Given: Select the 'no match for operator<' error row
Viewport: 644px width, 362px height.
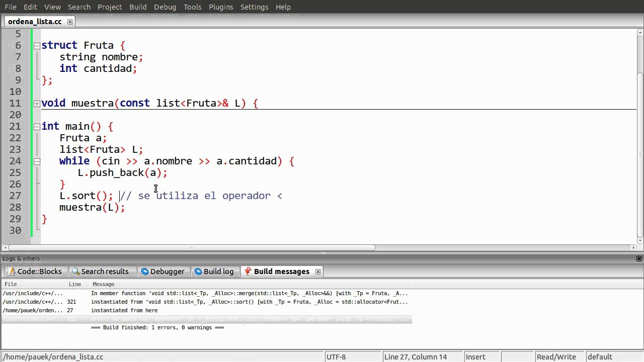Looking at the screenshot, I should (x=206, y=319).
